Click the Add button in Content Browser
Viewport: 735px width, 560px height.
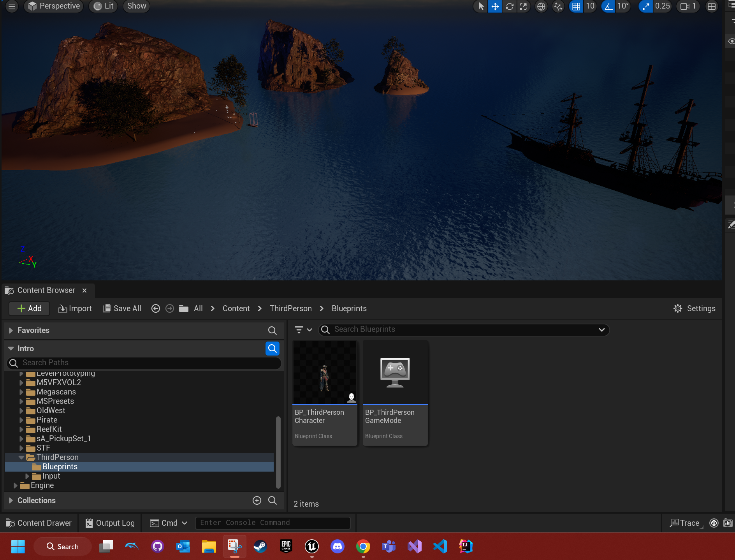[29, 308]
